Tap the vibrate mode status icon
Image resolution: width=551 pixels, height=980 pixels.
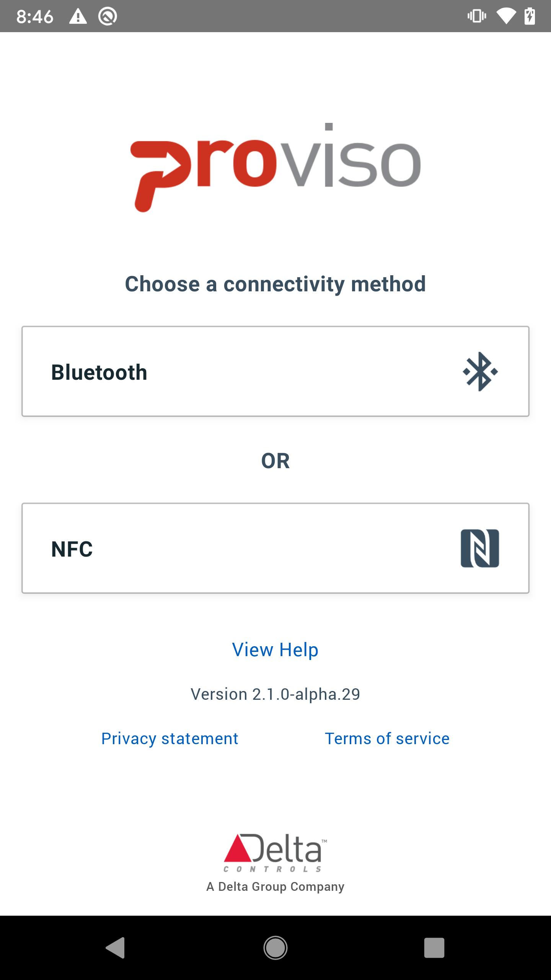477,16
